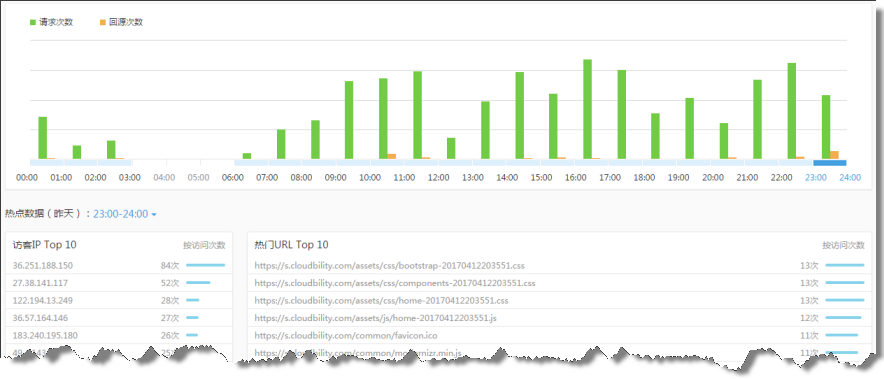Click the small orange bar at 10:00
The height and width of the screenshot is (379, 884).
click(x=391, y=157)
